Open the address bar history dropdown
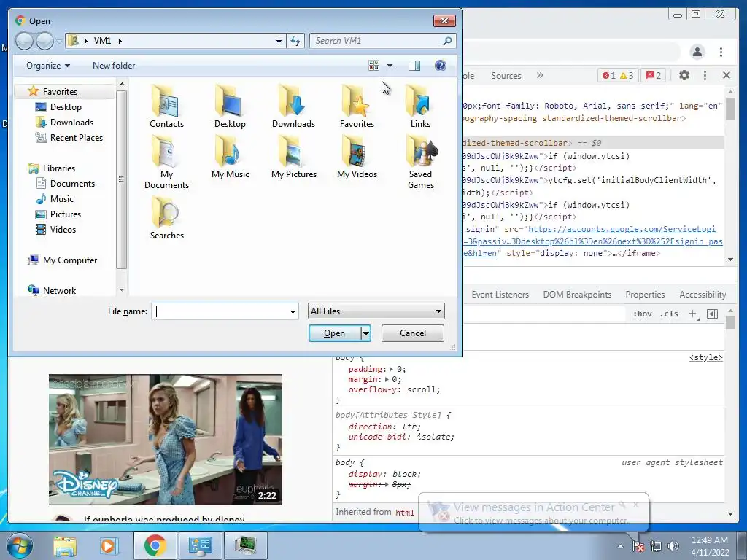 click(279, 41)
